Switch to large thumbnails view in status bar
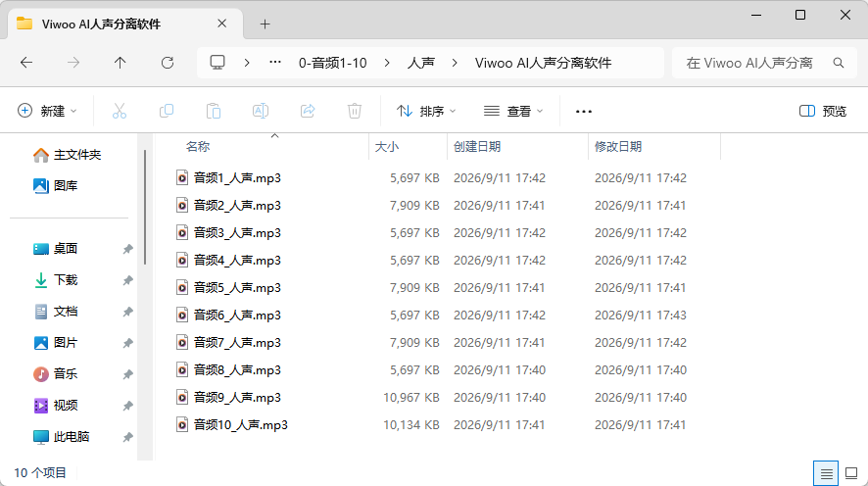 coord(851,474)
